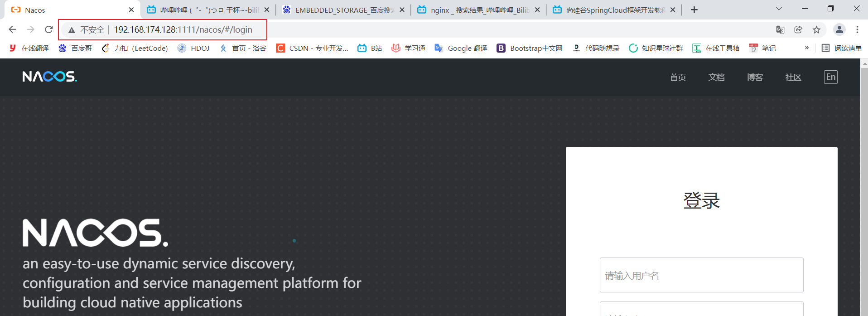Click the 登录 heading text
Image resolution: width=868 pixels, height=316 pixels.
tap(701, 200)
